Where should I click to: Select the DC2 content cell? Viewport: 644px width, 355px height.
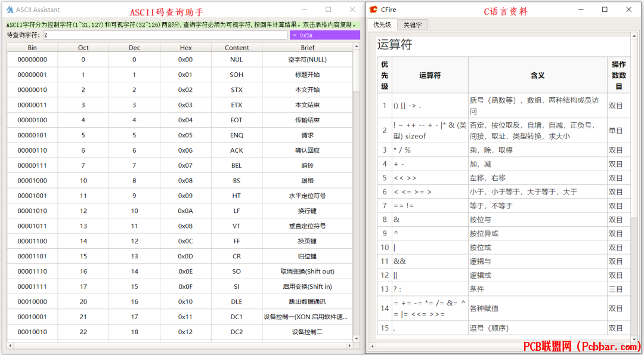coord(237,332)
